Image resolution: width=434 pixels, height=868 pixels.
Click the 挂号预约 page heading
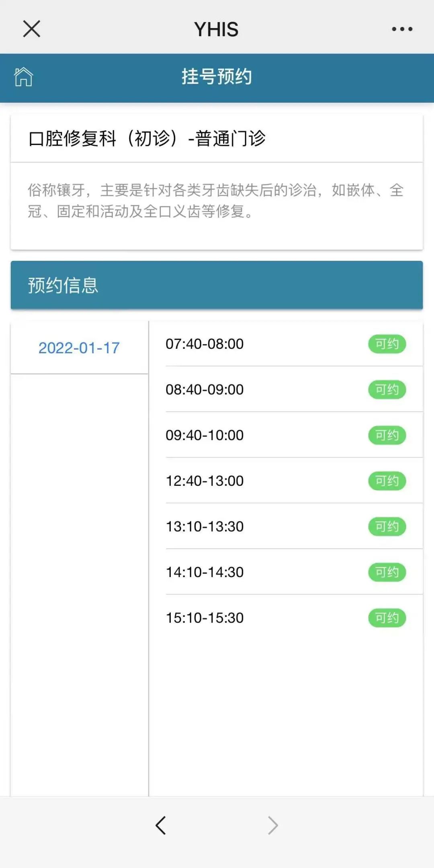coord(217,77)
